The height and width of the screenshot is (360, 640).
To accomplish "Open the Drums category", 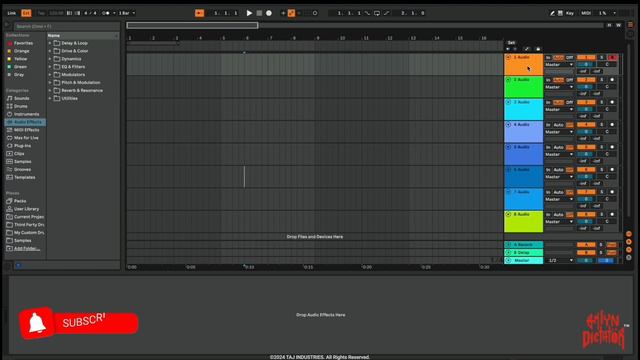I will point(21,106).
